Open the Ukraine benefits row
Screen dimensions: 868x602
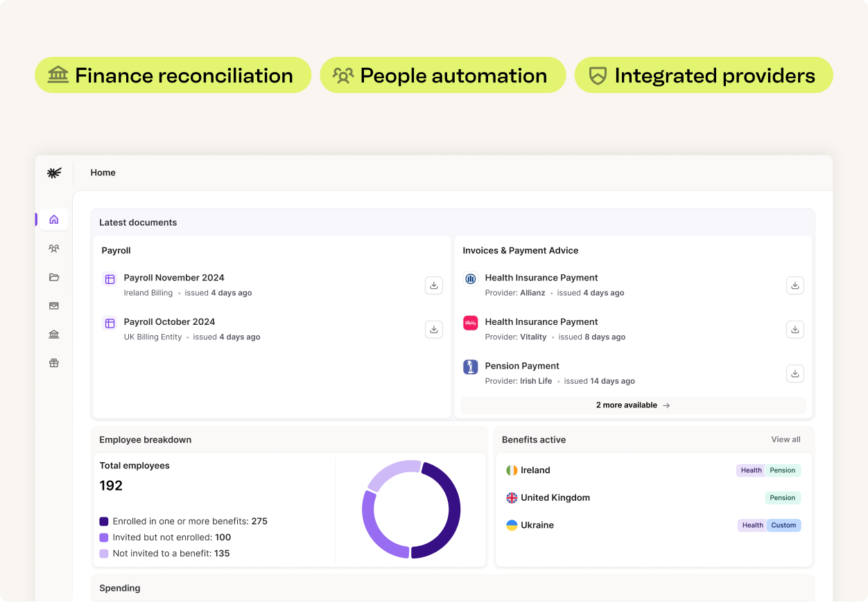[653, 525]
